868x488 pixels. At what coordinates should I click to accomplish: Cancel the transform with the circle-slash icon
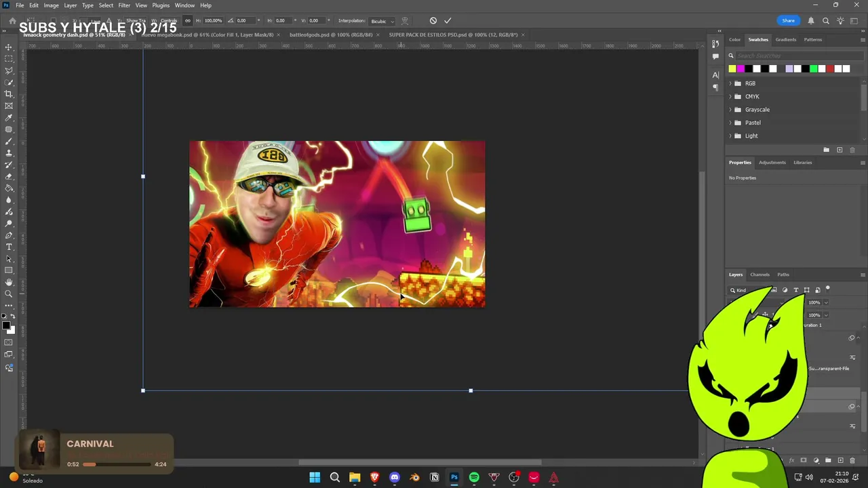coord(433,20)
